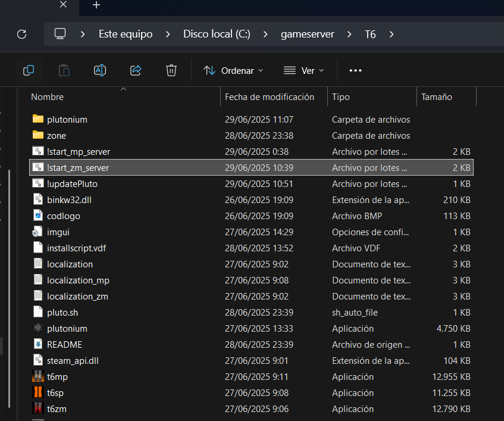Click the !start_zm_server batch file icon
Image resolution: width=504 pixels, height=421 pixels.
38,167
